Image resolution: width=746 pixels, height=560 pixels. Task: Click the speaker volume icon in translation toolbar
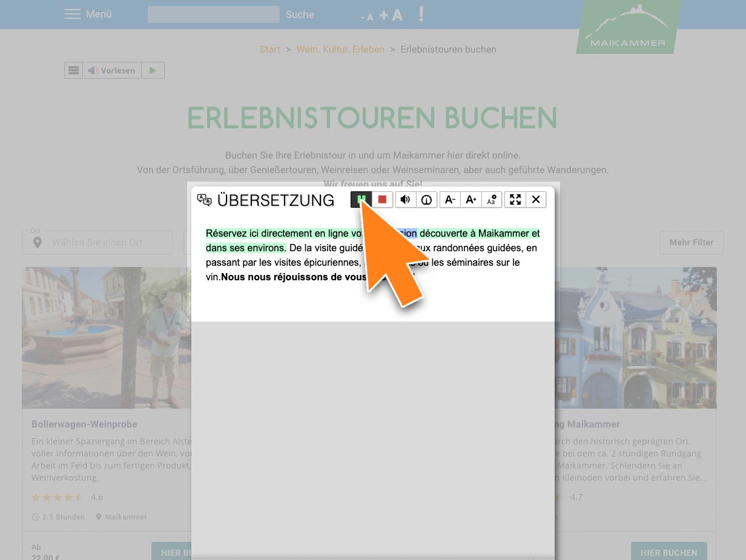click(406, 199)
